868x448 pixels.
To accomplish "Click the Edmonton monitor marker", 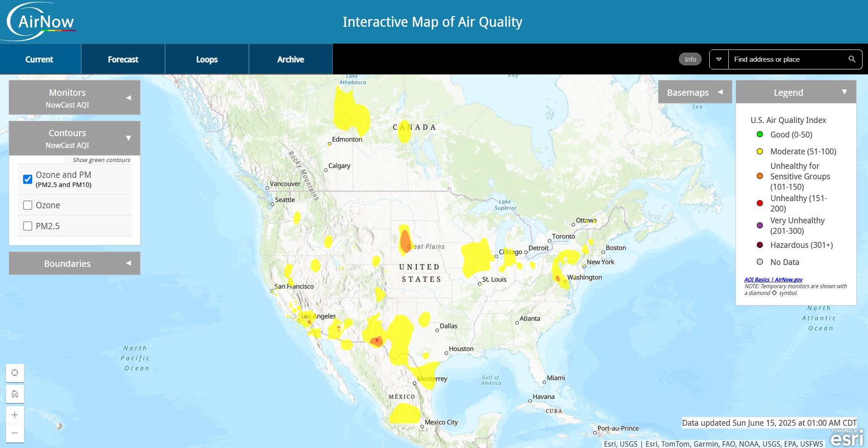I will (x=330, y=144).
